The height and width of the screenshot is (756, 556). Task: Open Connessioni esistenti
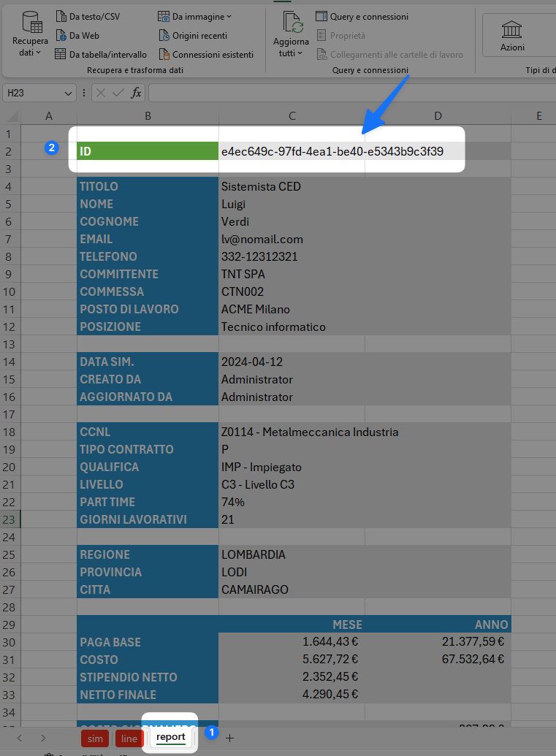[205, 54]
